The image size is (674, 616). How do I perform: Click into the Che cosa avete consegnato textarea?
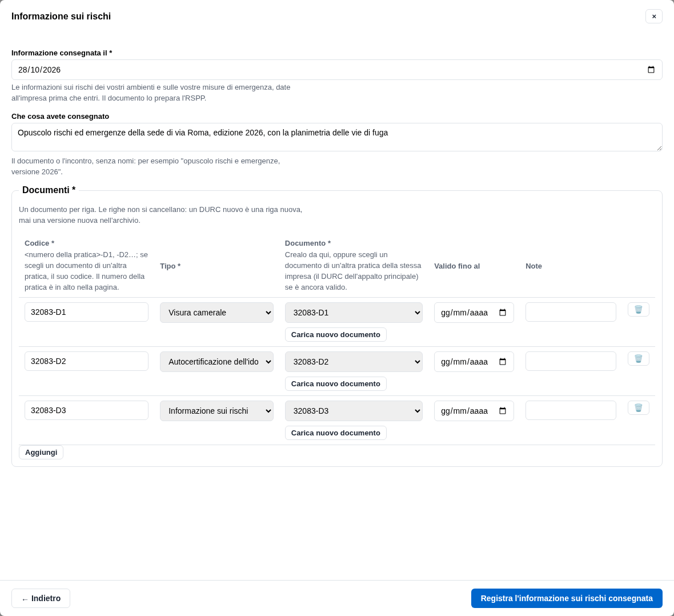pos(336,137)
